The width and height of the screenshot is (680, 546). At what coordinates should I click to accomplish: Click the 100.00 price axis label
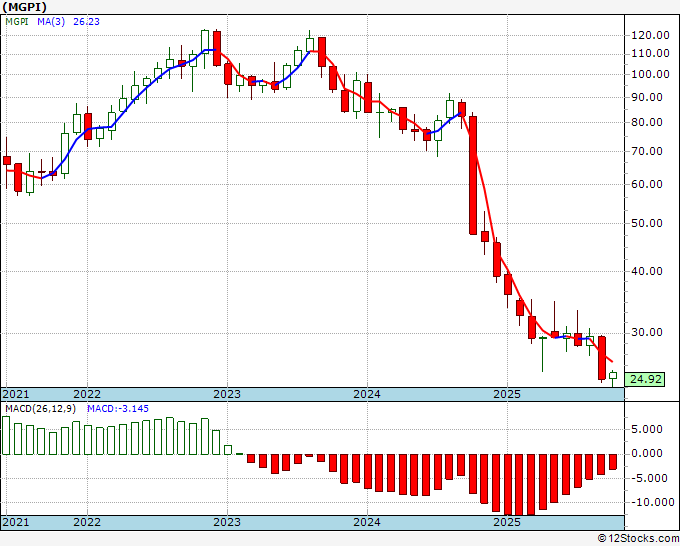click(650, 74)
